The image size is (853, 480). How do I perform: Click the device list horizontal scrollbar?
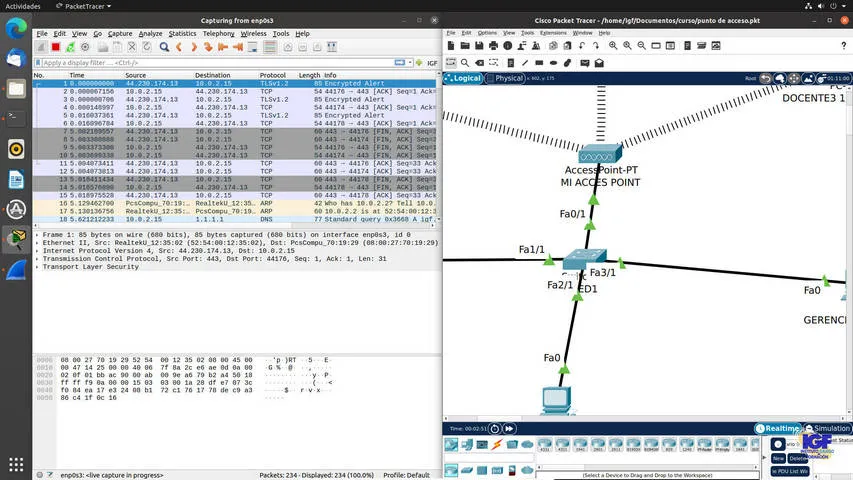tap(647, 467)
